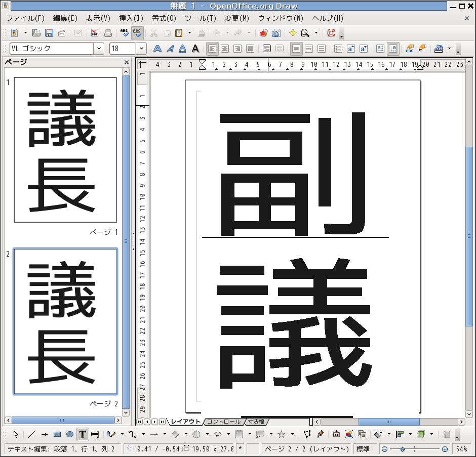Pick the Ellipse drawing tool

[x=70, y=434]
